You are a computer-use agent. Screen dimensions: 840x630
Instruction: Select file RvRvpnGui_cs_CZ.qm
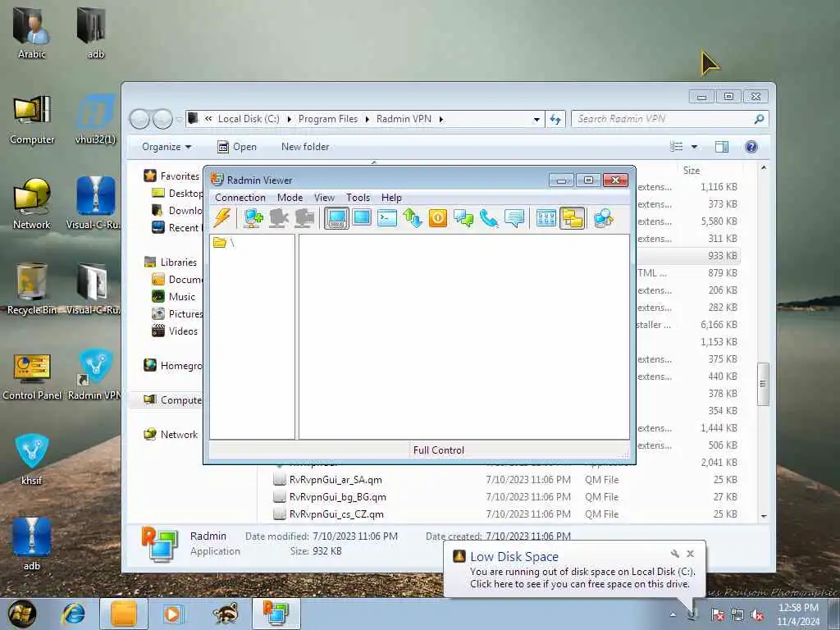[336, 514]
